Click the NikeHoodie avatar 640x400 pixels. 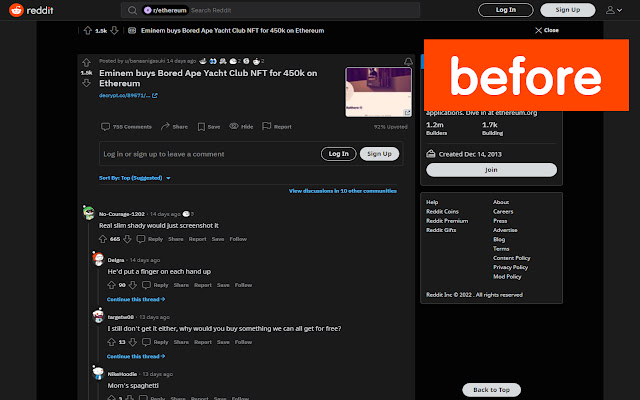(98, 373)
